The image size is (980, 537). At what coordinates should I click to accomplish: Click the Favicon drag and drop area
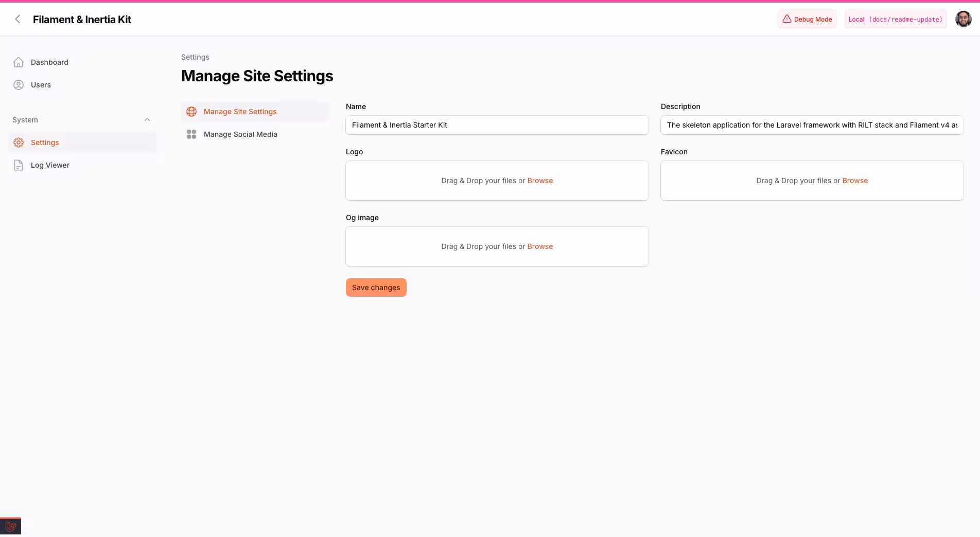tap(812, 181)
